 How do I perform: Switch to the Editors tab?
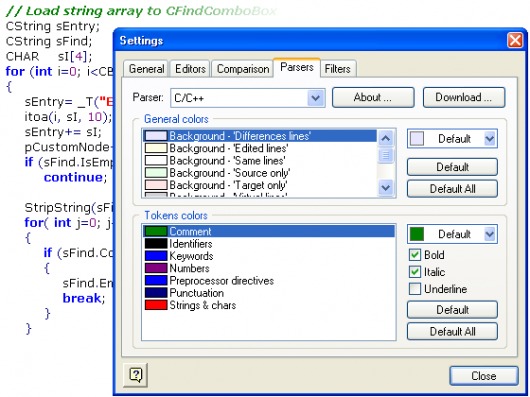pyautogui.click(x=190, y=69)
